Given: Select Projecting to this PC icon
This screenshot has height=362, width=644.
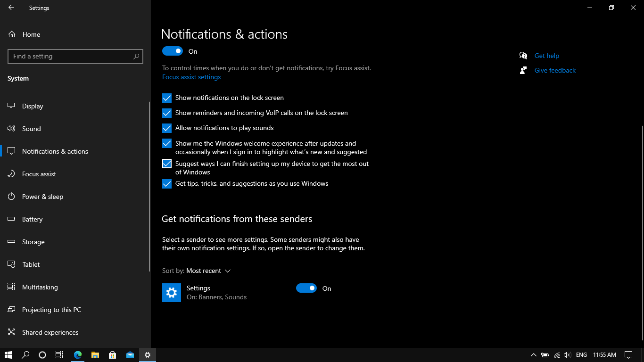Looking at the screenshot, I should tap(11, 309).
